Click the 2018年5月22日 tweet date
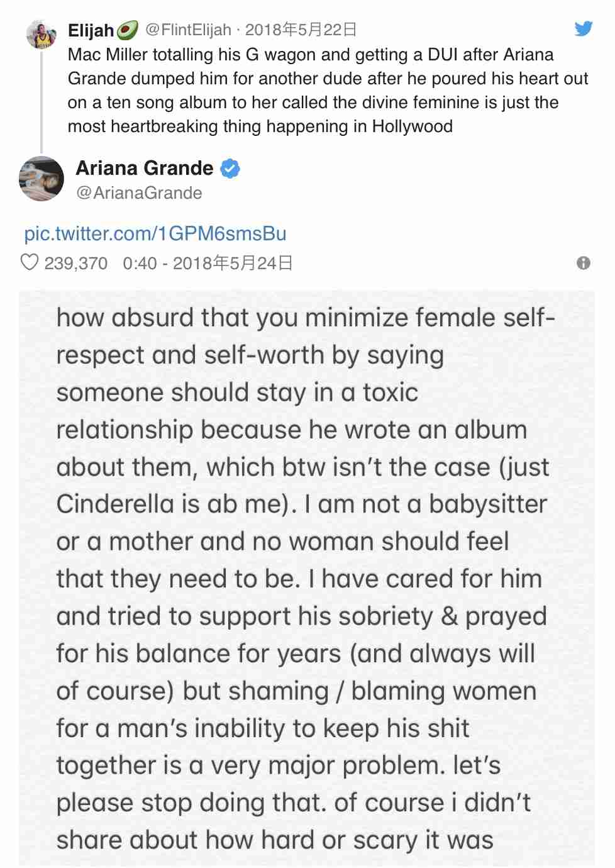615x868 pixels. pyautogui.click(x=301, y=29)
